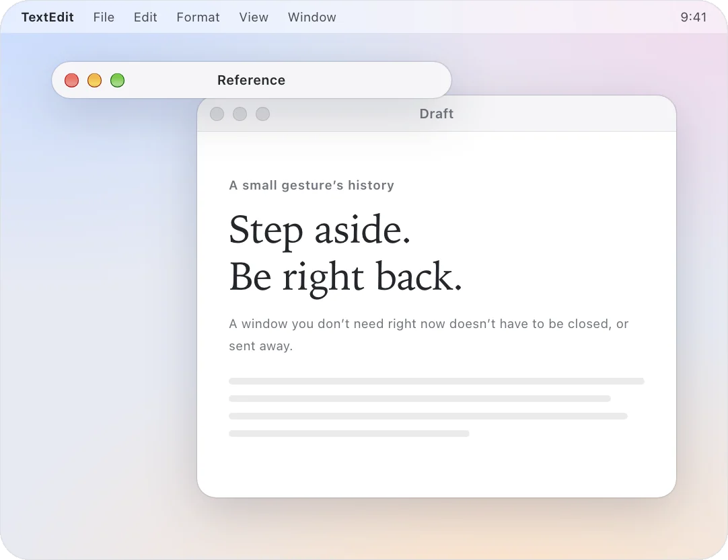
Task: Click the first gray button in Draft window
Action: click(x=217, y=114)
